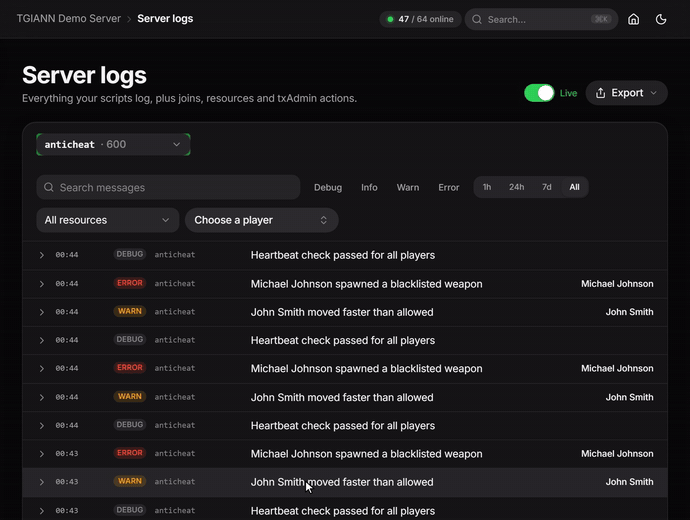This screenshot has height=520, width=690.
Task: Click the 00:43 ERROR level badge
Action: pyautogui.click(x=129, y=453)
